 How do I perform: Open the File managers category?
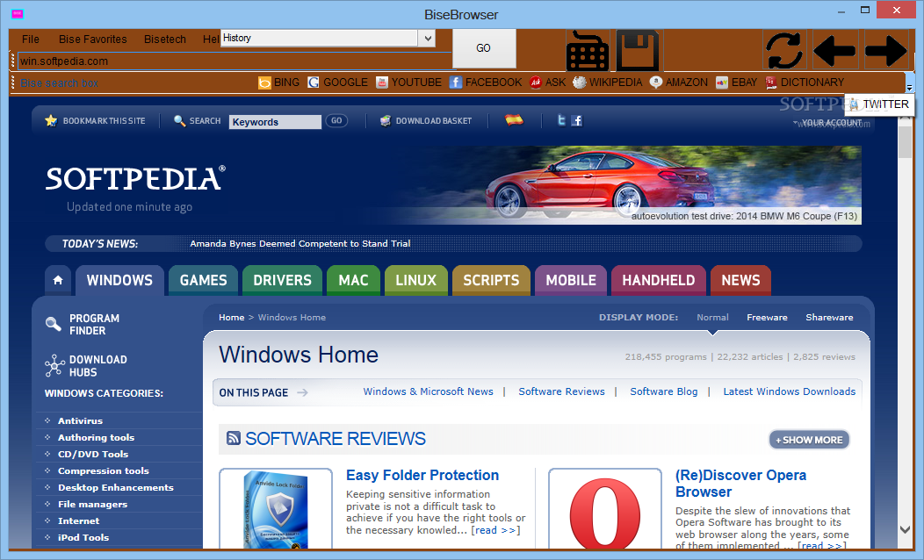(92, 504)
